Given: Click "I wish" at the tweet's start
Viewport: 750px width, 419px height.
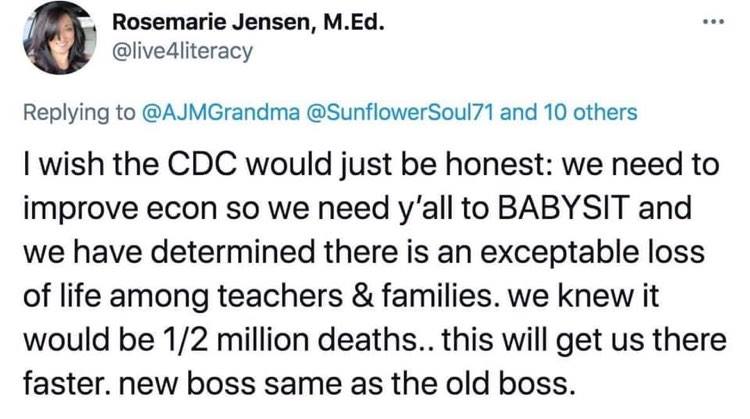Looking at the screenshot, I should pos(58,164).
